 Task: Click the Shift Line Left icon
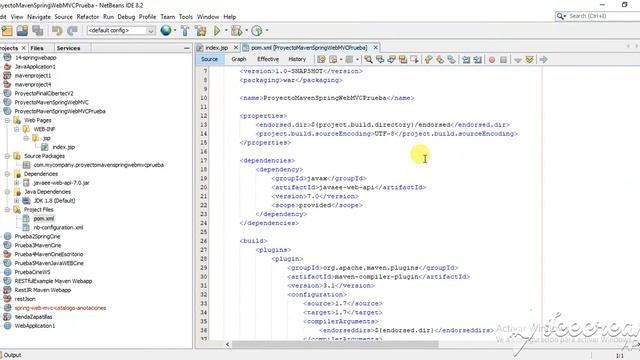point(466,60)
